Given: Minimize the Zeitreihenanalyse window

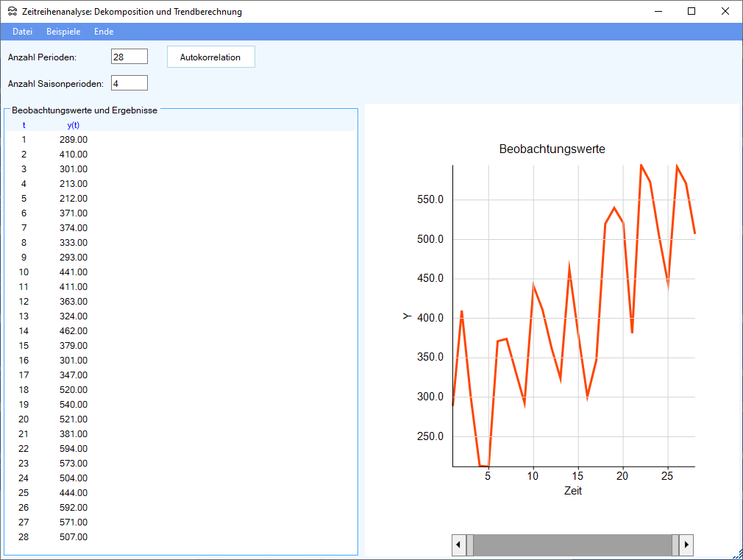Looking at the screenshot, I should [x=658, y=11].
